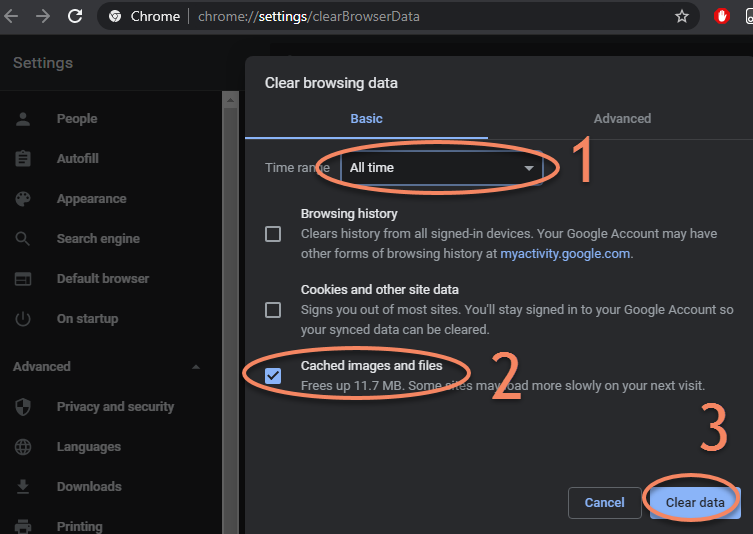Screen dimensions: 753x534
Task: Enable the Browsing history checkbox
Action: (273, 234)
